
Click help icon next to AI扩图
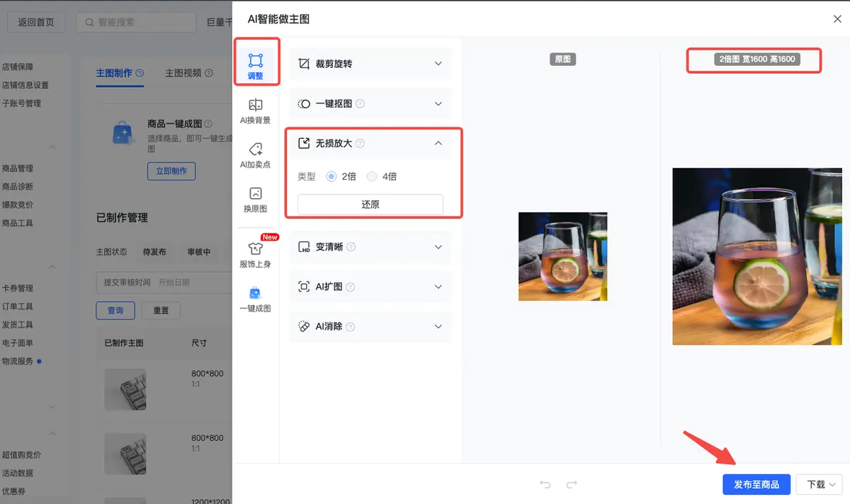click(350, 287)
